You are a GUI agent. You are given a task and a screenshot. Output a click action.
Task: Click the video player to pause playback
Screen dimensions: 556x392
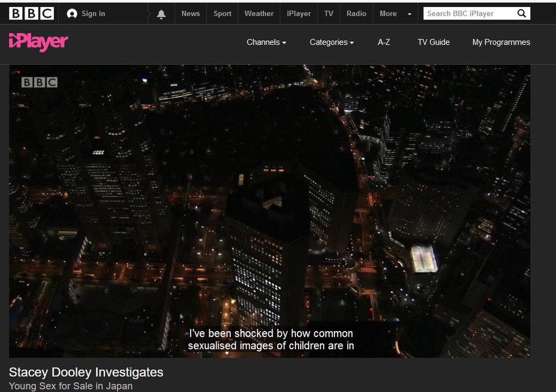point(269,211)
